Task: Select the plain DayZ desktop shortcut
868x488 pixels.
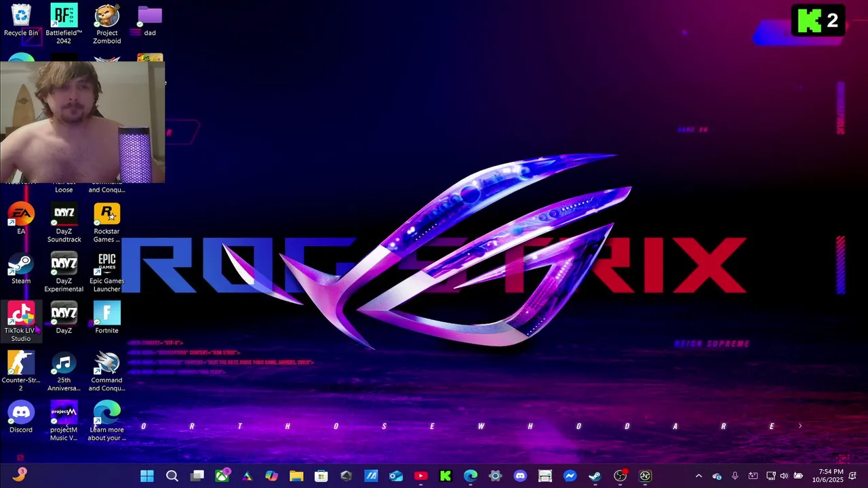Action: click(64, 318)
